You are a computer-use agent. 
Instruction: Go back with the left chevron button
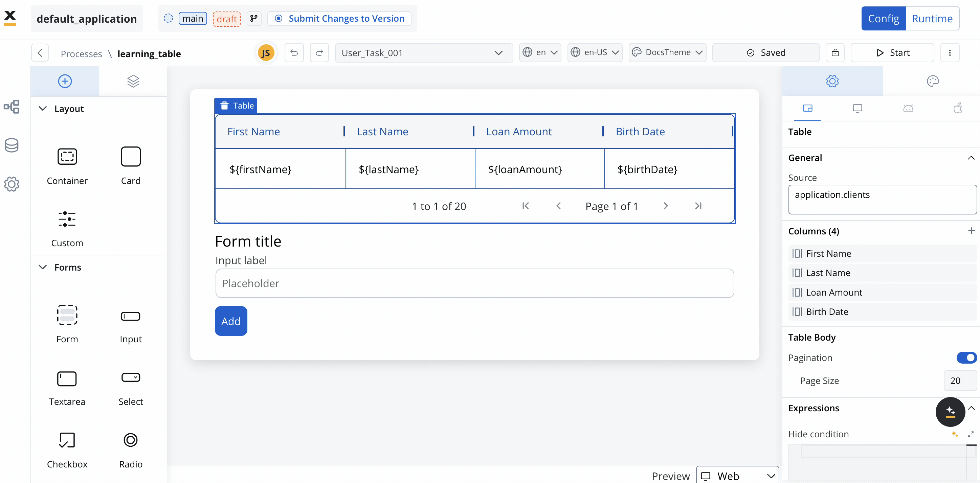tap(40, 53)
